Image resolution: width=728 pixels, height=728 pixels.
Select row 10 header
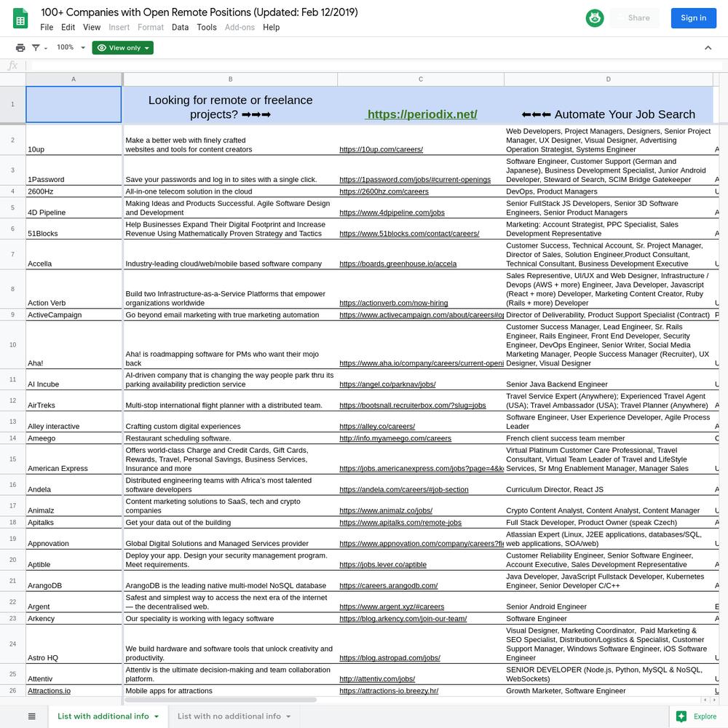(12, 345)
